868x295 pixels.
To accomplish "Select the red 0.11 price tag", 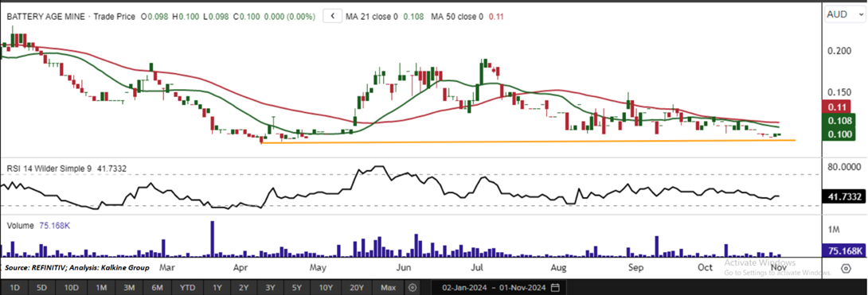I will click(838, 107).
